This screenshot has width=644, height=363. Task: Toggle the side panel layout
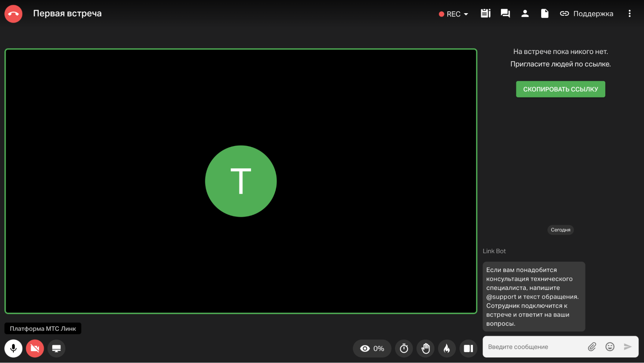(x=468, y=348)
